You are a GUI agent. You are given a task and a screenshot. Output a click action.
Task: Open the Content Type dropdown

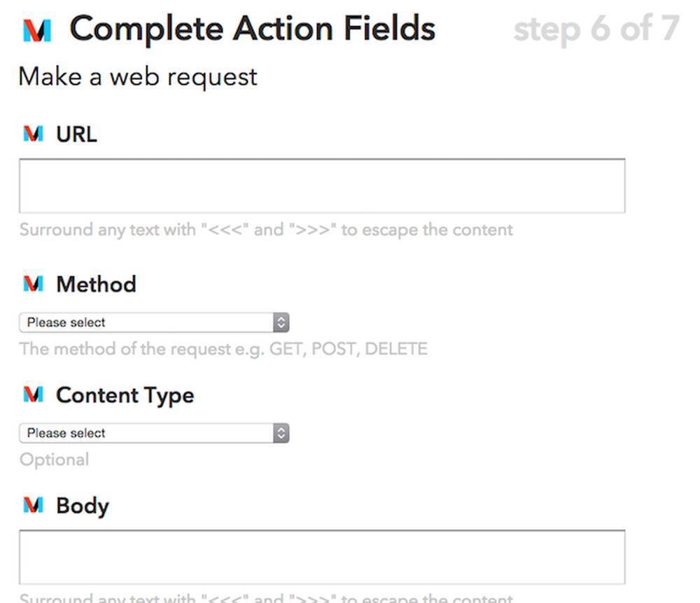147,433
